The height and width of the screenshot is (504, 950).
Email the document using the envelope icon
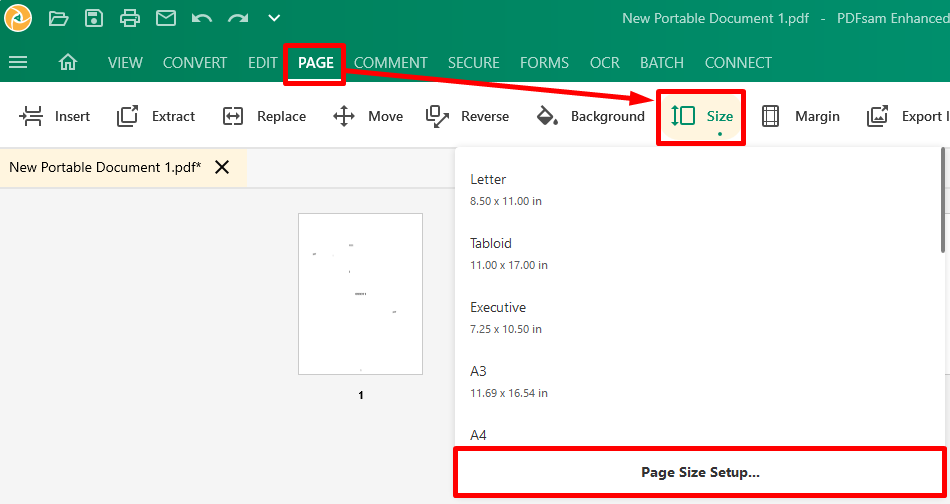tap(165, 18)
